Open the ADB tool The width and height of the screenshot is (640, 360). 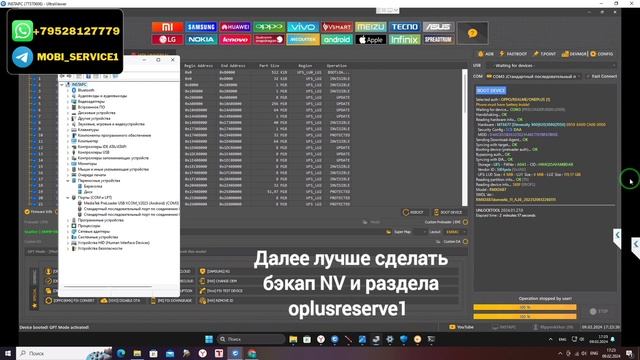tap(486, 54)
